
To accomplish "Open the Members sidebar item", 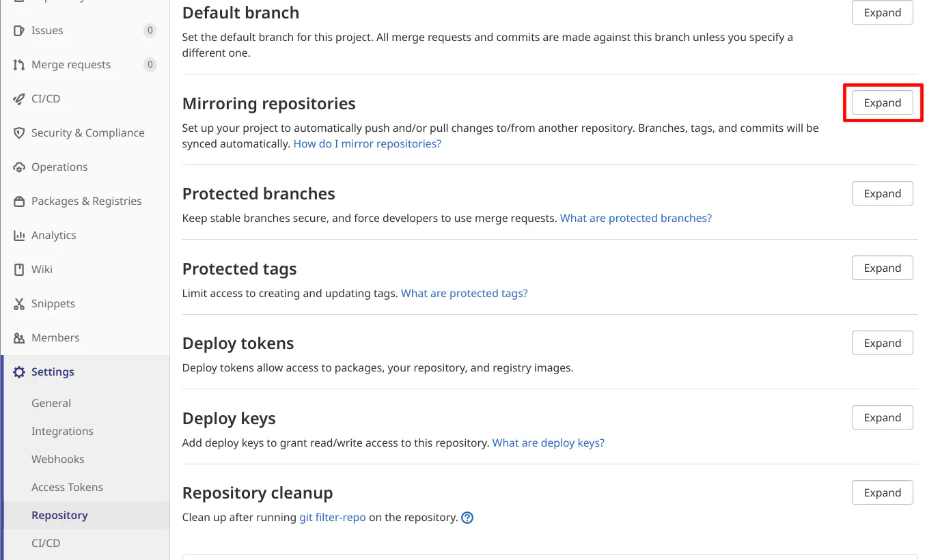I will pos(55,338).
